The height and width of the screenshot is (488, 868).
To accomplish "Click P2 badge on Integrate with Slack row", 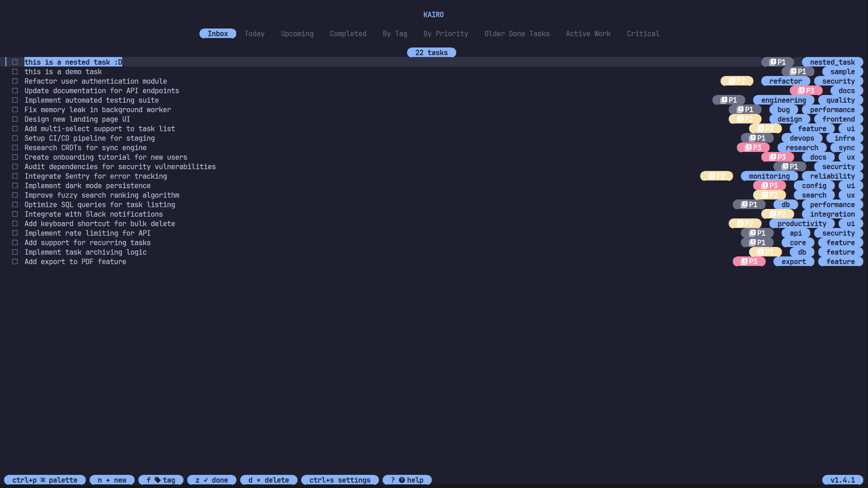I will [778, 214].
